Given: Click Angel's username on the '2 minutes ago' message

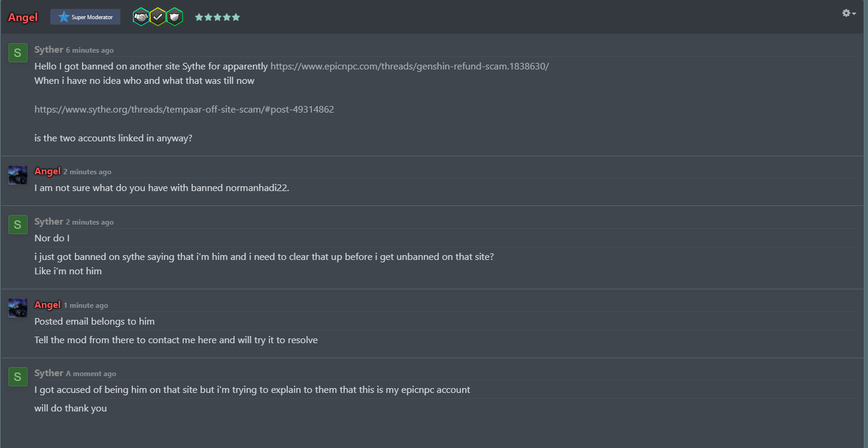Looking at the screenshot, I should pos(47,171).
